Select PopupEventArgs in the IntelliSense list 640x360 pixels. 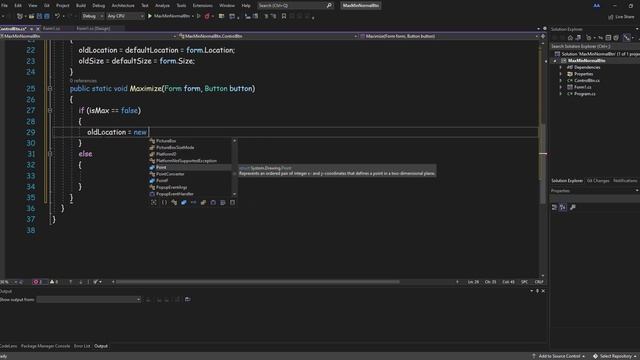point(191,187)
